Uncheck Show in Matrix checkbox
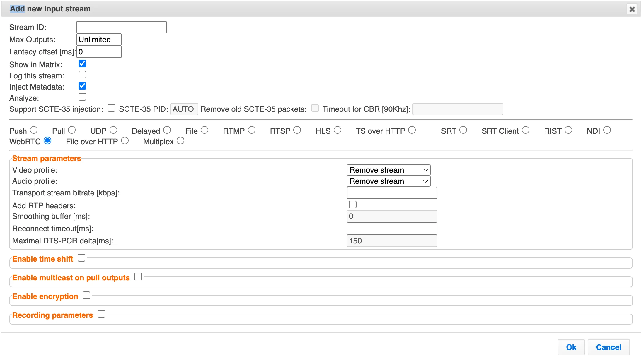 [82, 63]
